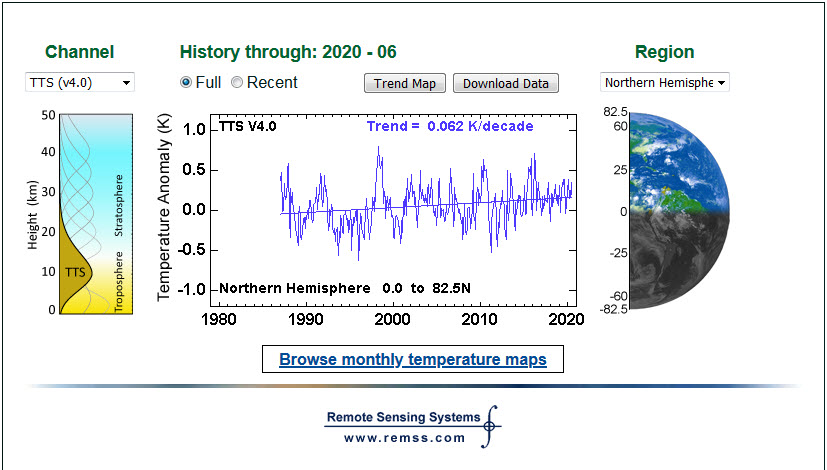
Task: Click the globe region image
Action: coord(679,210)
